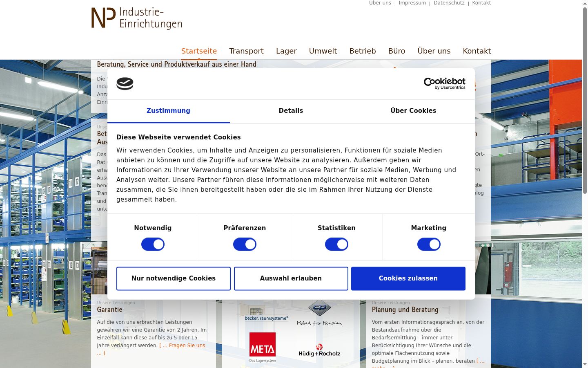Image resolution: width=588 pixels, height=368 pixels.
Task: Toggle the Notwendig cookies switch
Action: 153,245
